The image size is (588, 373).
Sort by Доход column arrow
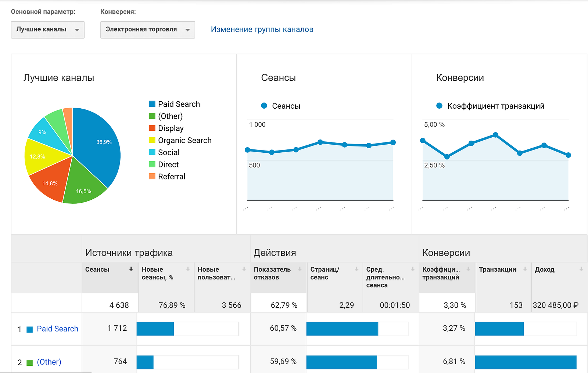pos(581,269)
